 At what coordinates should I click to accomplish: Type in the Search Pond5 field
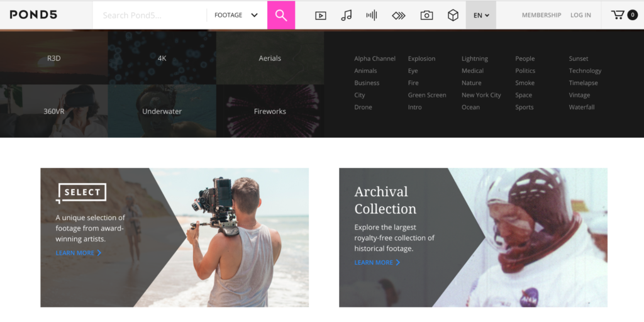[x=151, y=15]
